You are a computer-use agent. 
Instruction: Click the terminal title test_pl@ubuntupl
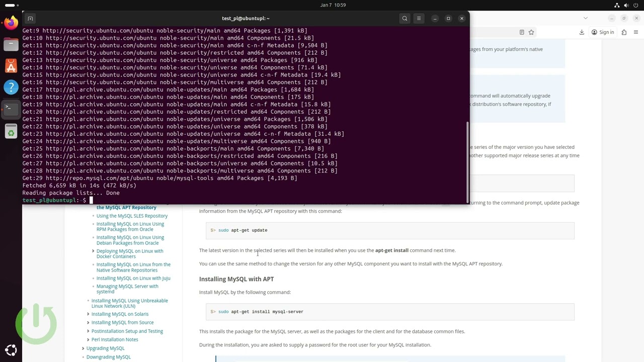[x=246, y=19]
